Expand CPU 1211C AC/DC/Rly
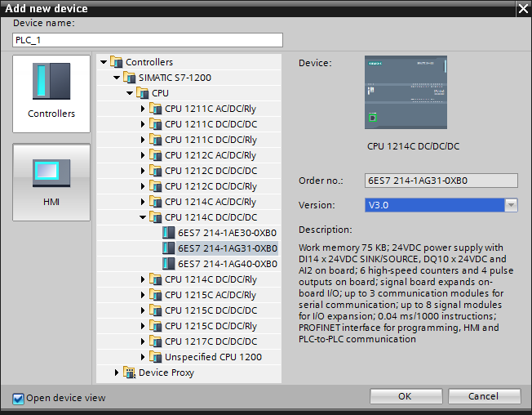The width and height of the screenshot is (532, 415). click(x=143, y=109)
